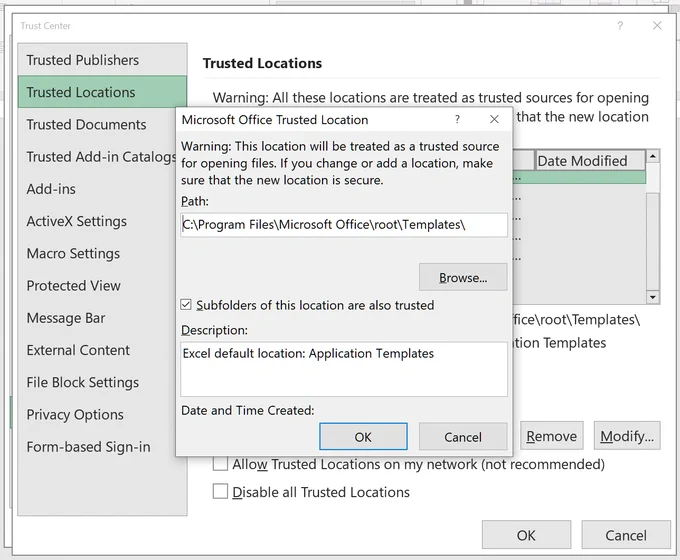The height and width of the screenshot is (560, 680).
Task: Click the locations list scroll up arrow
Action: (x=653, y=156)
